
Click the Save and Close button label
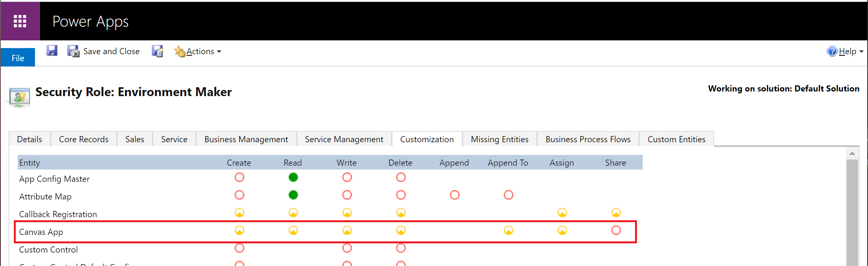[x=111, y=51]
